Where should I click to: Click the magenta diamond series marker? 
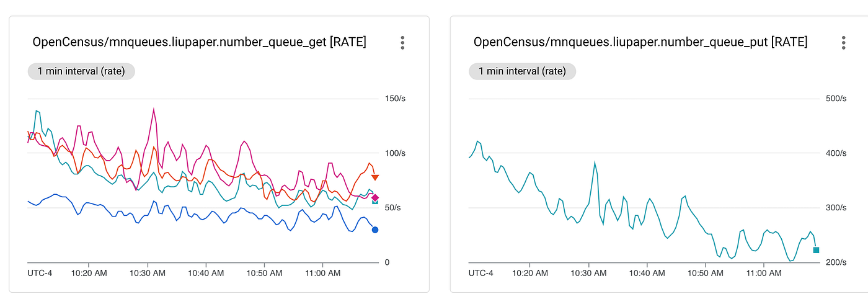(x=374, y=198)
